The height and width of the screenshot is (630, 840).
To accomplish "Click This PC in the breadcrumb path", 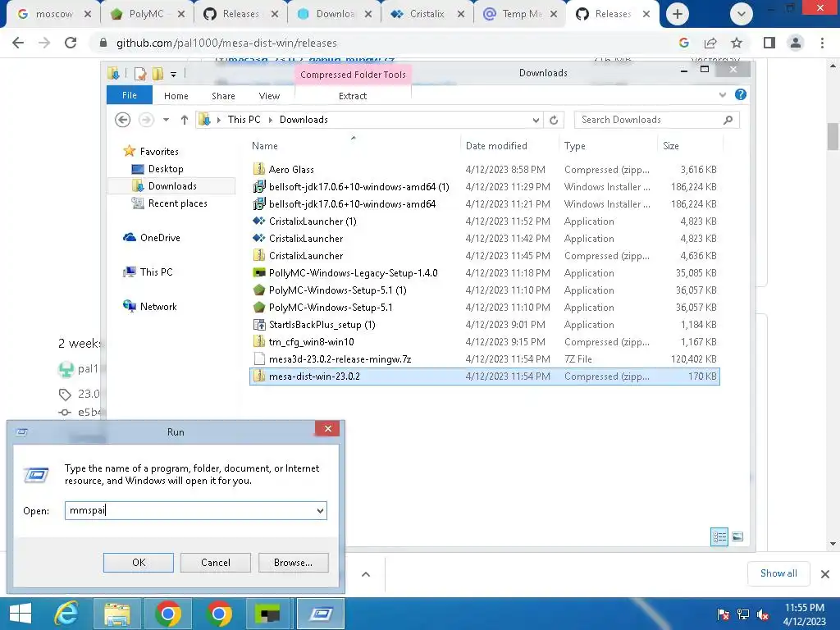I will click(x=244, y=120).
